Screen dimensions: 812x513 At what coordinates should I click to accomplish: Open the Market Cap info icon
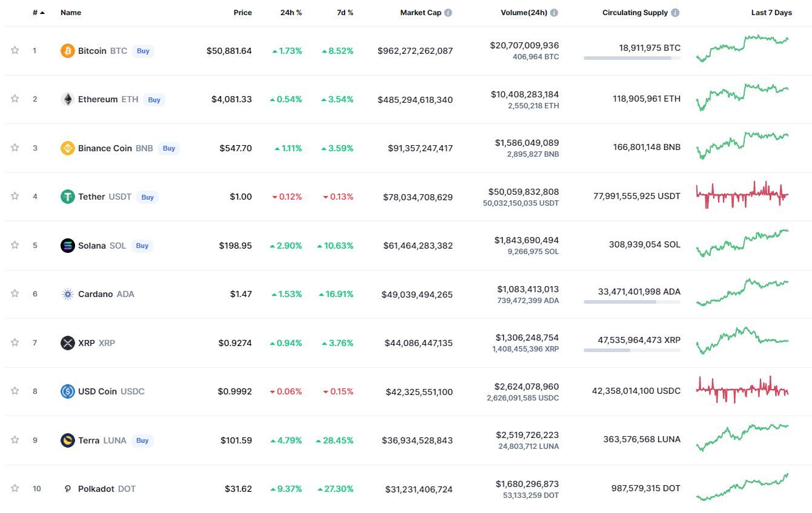coord(448,13)
